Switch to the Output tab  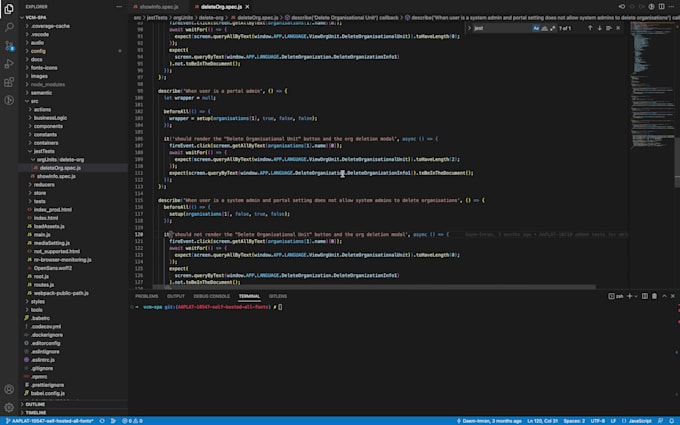pyautogui.click(x=176, y=296)
